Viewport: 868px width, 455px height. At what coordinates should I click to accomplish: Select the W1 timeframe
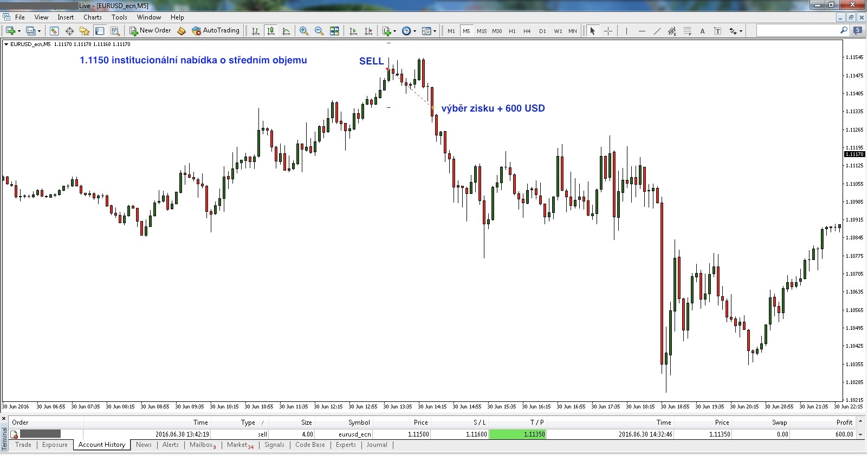click(558, 31)
